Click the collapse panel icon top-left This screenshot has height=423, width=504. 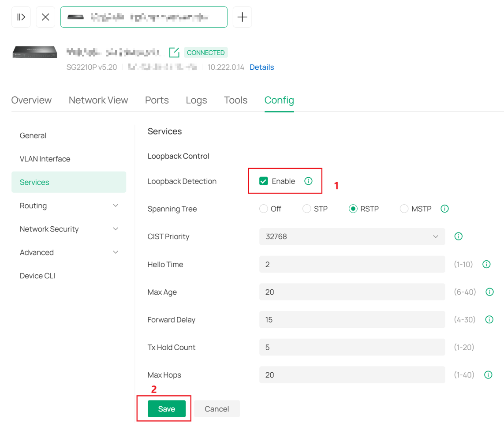21,17
